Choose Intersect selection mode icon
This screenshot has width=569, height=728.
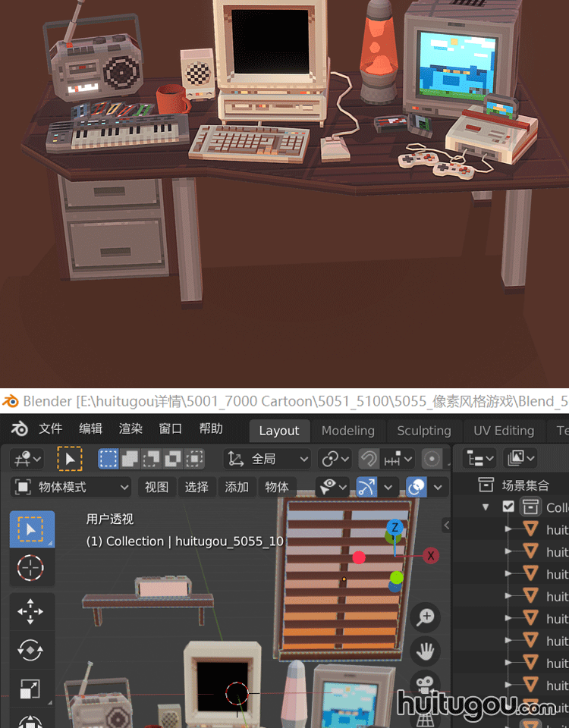(194, 460)
